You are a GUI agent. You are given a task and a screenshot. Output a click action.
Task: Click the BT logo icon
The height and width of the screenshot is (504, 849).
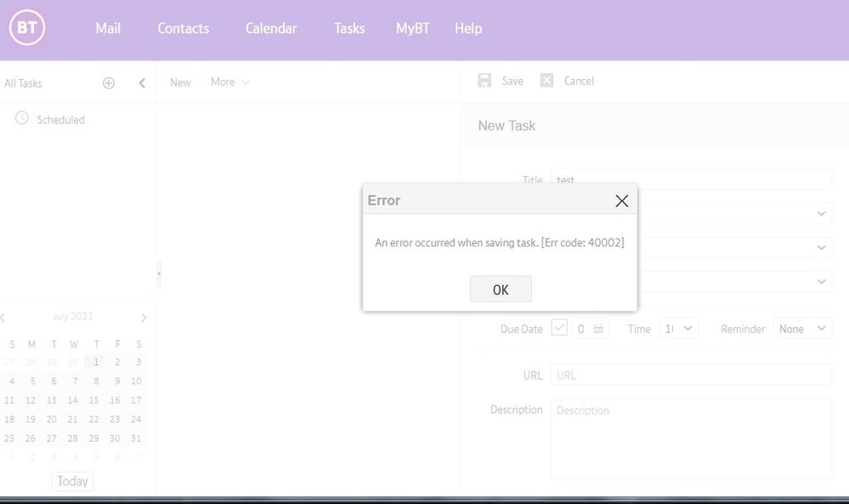click(27, 28)
